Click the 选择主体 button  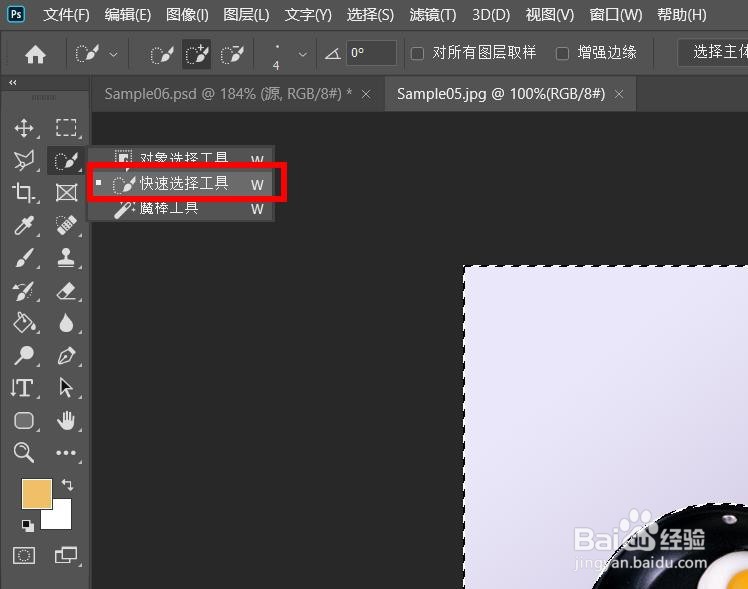(x=713, y=52)
